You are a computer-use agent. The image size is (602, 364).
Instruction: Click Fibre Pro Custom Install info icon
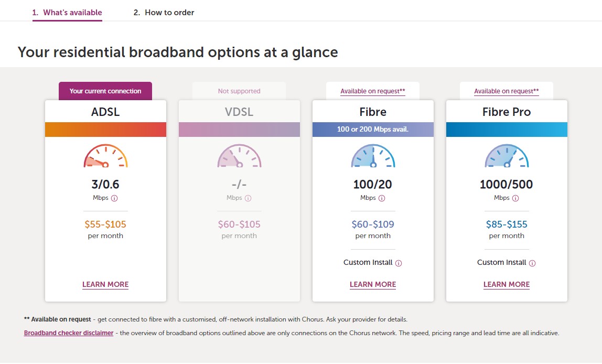coord(532,263)
